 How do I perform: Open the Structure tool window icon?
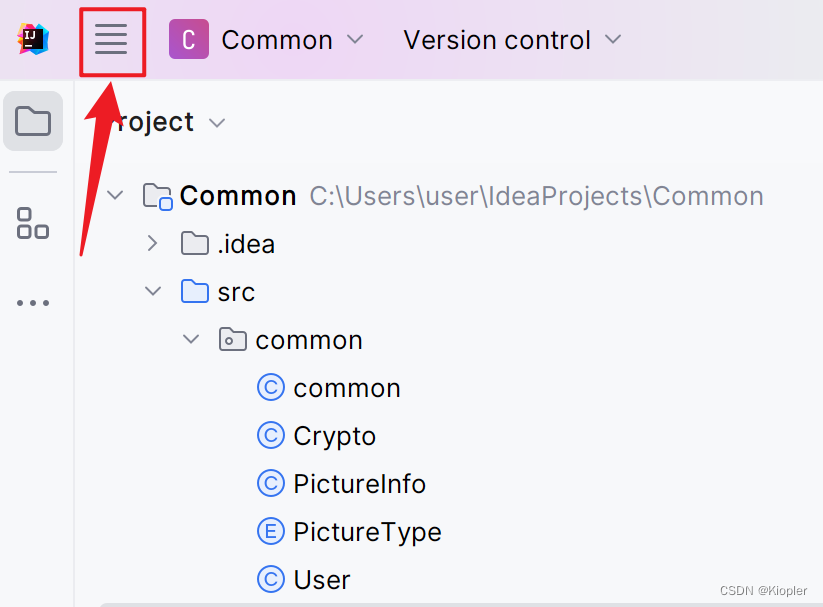33,223
